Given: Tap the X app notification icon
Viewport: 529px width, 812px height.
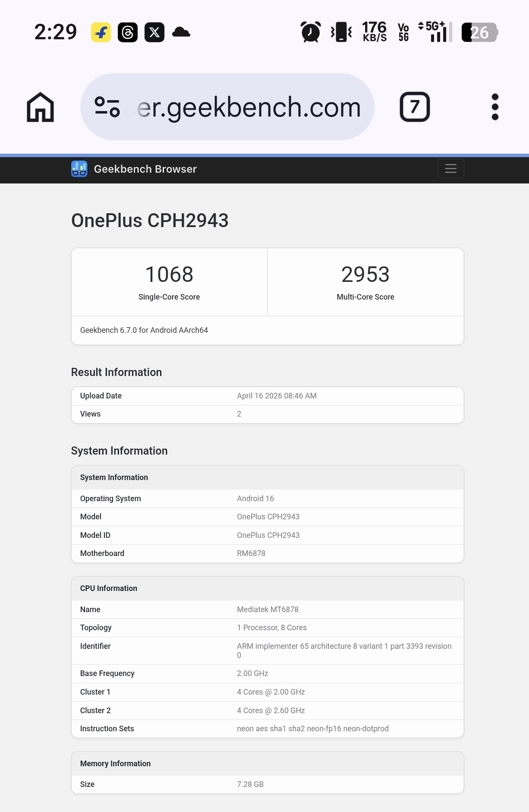Looking at the screenshot, I should [154, 32].
